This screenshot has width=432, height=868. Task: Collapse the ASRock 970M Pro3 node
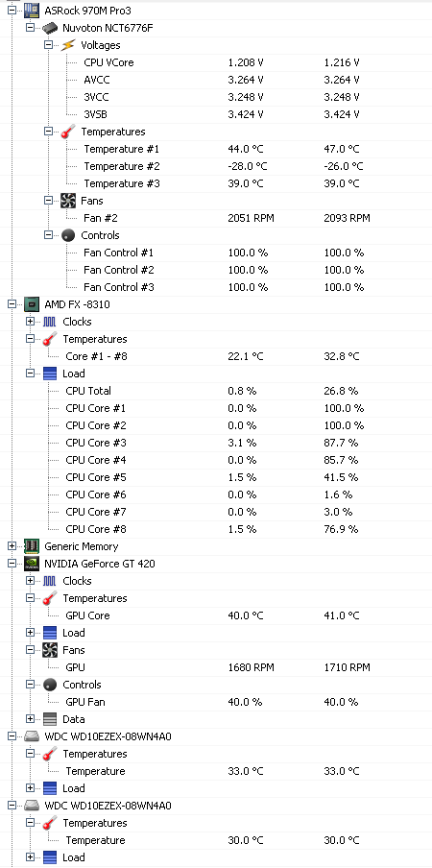click(x=12, y=10)
